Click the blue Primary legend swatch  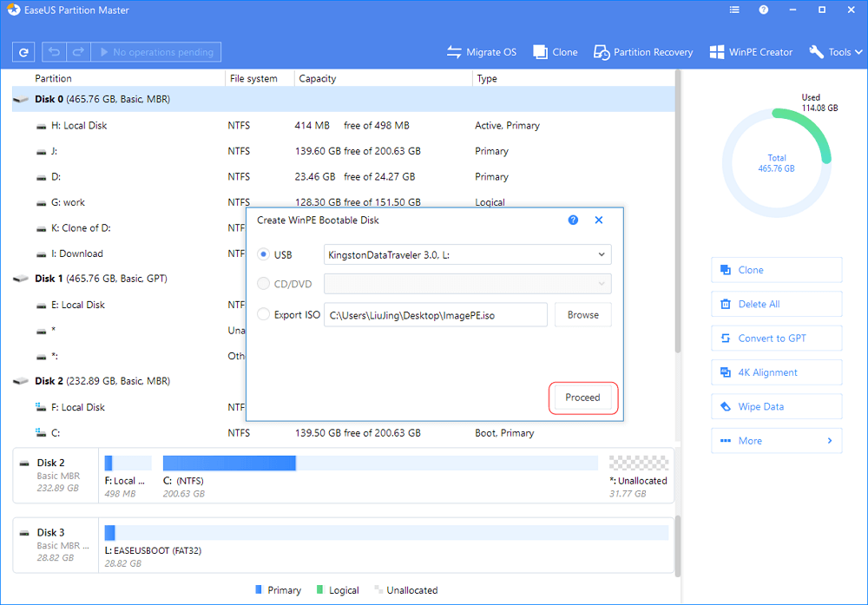(260, 589)
